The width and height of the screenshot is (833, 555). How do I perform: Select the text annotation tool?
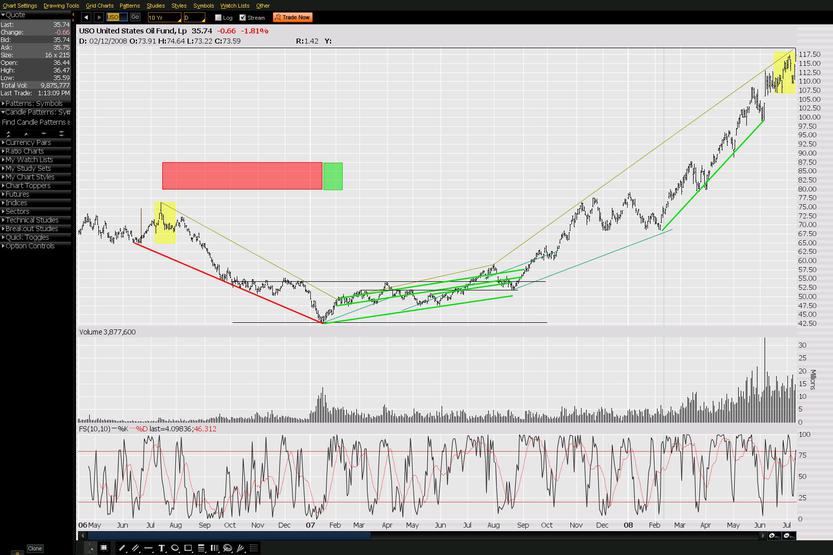tap(161, 548)
